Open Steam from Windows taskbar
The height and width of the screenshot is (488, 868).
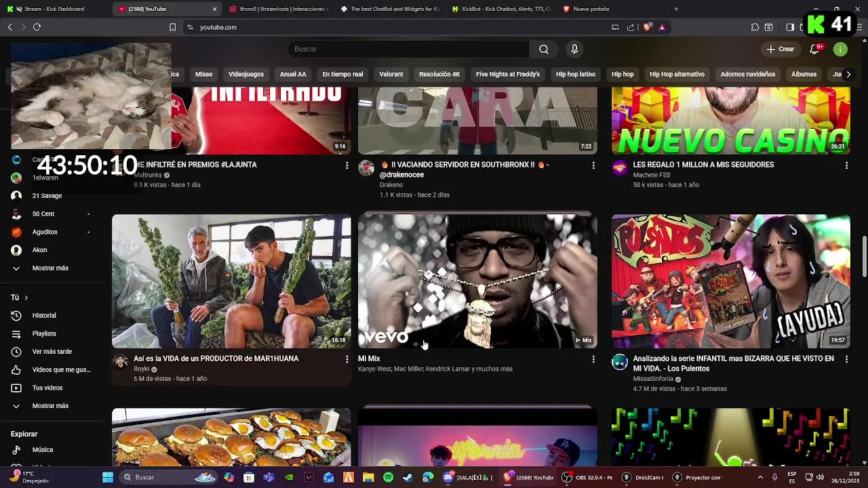pos(408,477)
